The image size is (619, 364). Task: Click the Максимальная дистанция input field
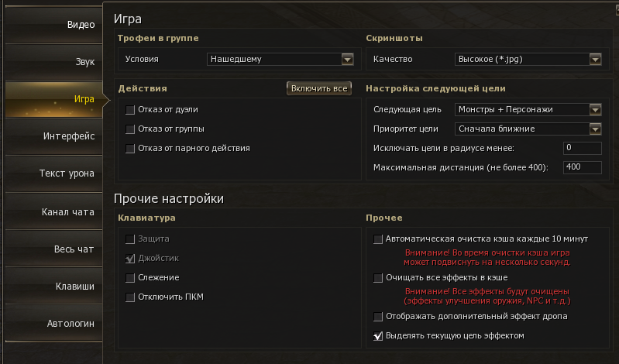coord(583,167)
